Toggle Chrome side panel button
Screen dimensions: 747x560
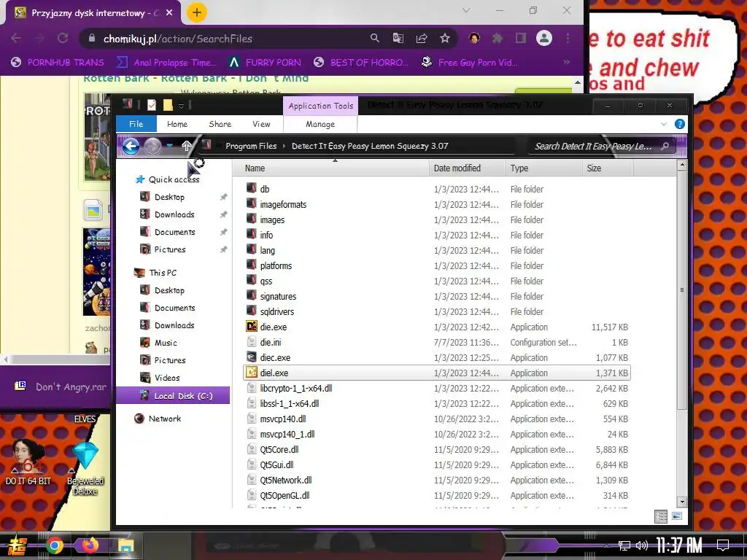[x=521, y=38]
